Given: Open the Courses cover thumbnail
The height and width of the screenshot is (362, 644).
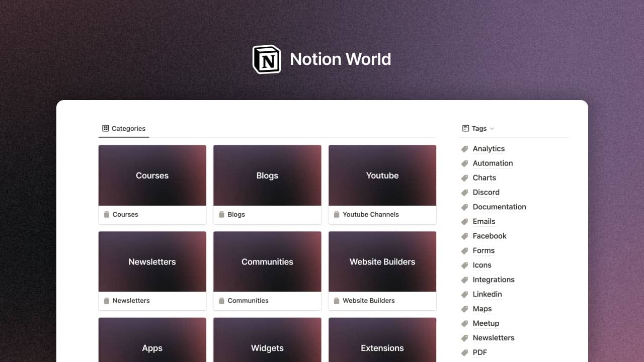Looking at the screenshot, I should [x=152, y=175].
